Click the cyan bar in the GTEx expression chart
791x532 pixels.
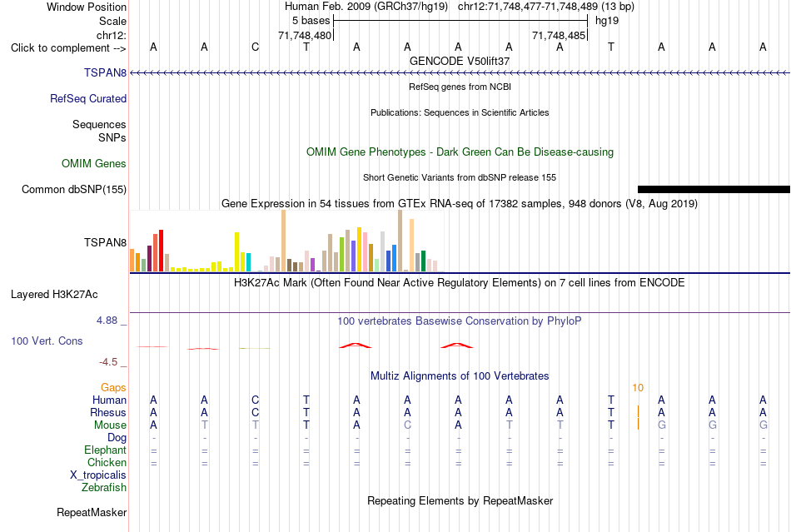click(x=248, y=262)
